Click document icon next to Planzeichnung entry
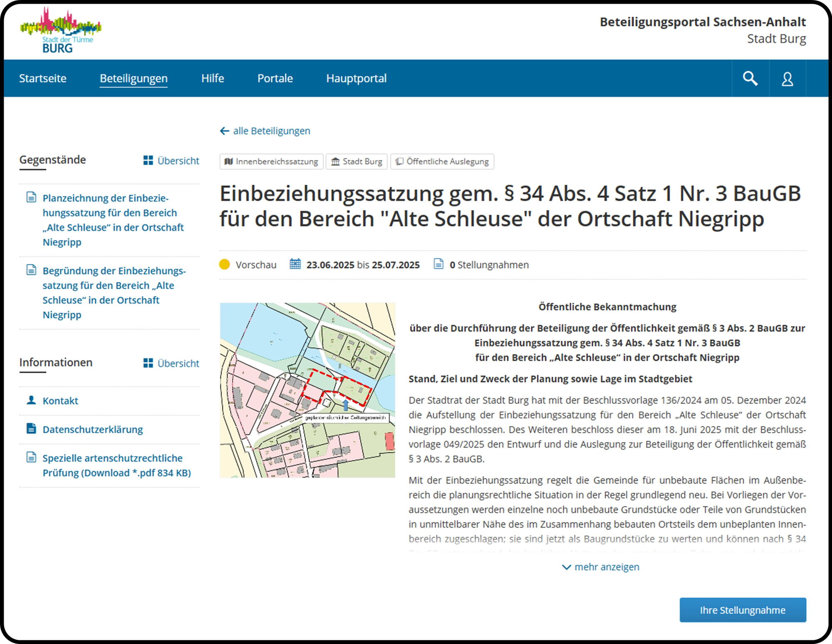Viewport: 832px width, 644px height. pos(31,197)
